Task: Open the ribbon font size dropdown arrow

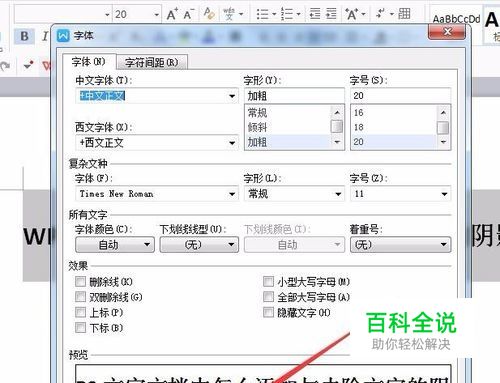Action: 156,15
